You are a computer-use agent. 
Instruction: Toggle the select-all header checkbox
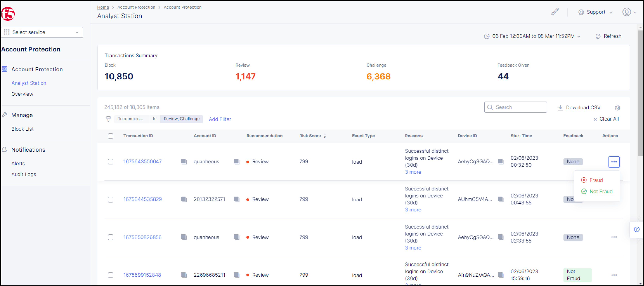pos(110,136)
